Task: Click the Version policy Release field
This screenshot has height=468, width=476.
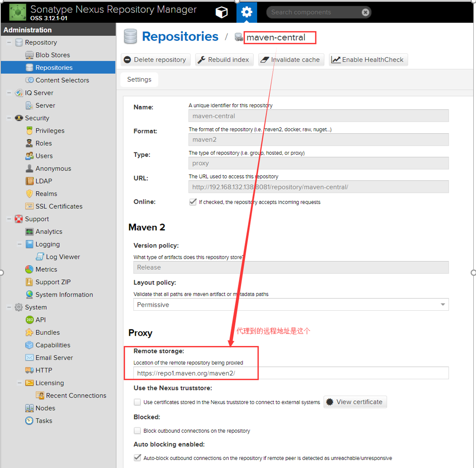Action: click(291, 267)
